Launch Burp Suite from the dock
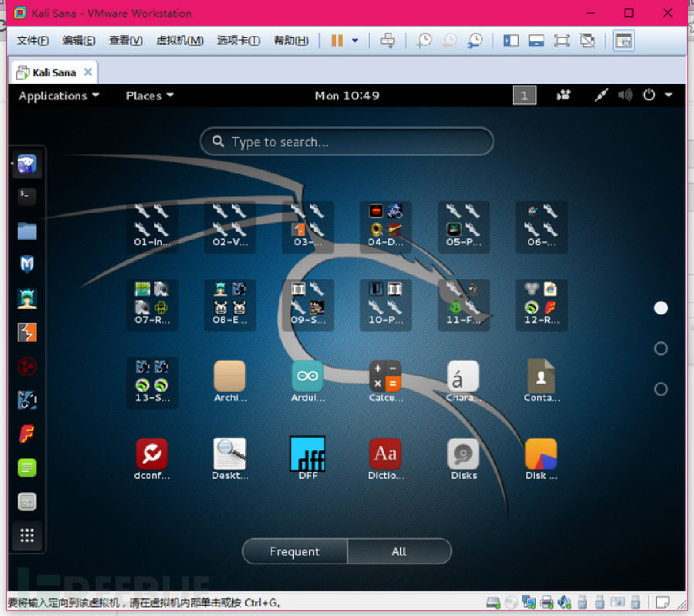This screenshot has height=616, width=694. pyautogui.click(x=27, y=332)
